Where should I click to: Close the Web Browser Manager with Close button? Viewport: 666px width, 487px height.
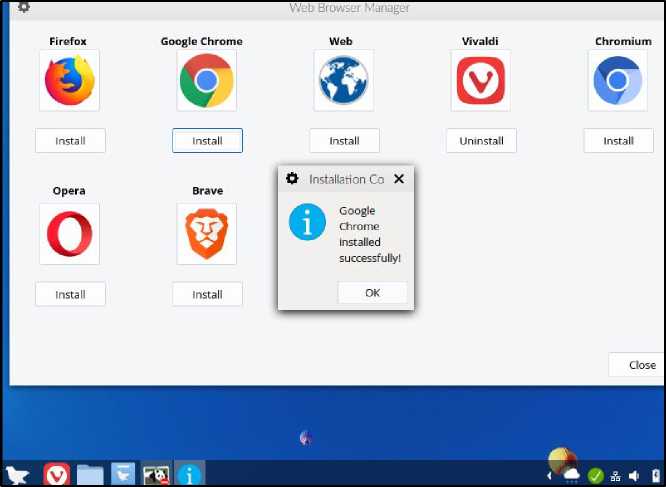click(637, 365)
